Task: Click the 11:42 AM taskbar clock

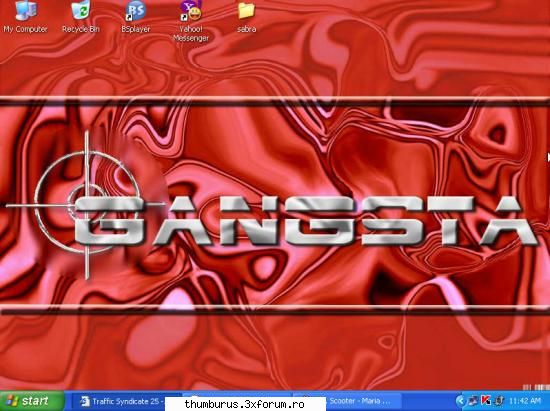Action: coord(525,401)
